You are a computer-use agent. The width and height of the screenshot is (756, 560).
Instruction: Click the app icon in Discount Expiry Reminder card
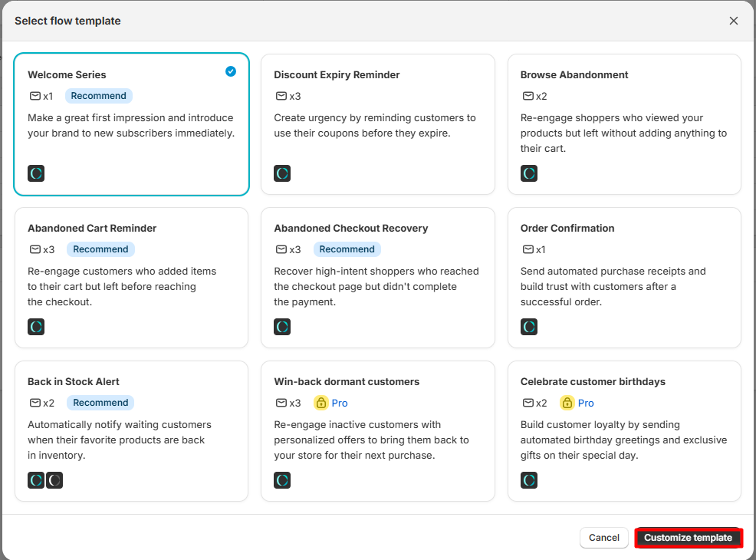click(282, 173)
